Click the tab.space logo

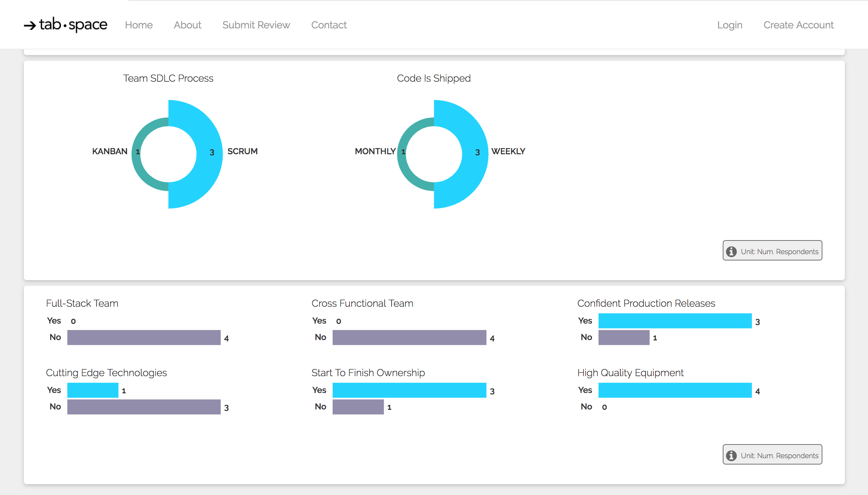(x=66, y=25)
